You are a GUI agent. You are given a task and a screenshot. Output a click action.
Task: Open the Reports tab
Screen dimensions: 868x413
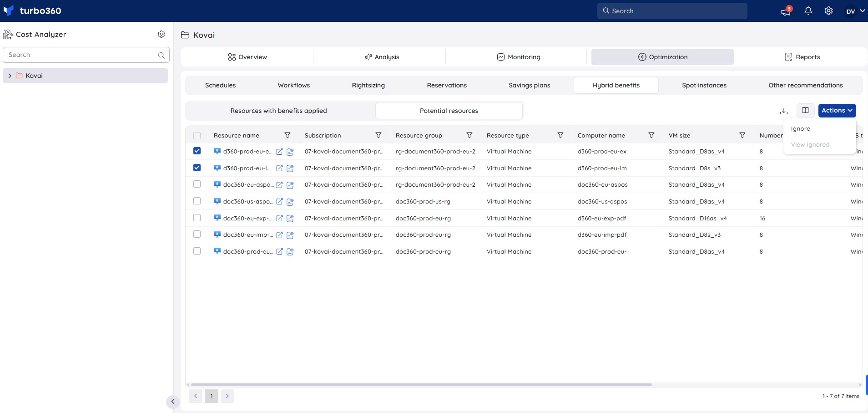[x=802, y=57]
